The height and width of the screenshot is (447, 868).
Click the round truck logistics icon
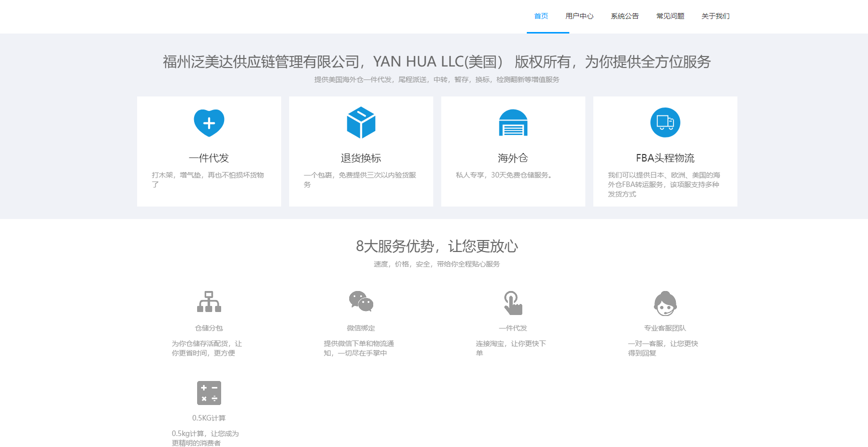pyautogui.click(x=665, y=122)
